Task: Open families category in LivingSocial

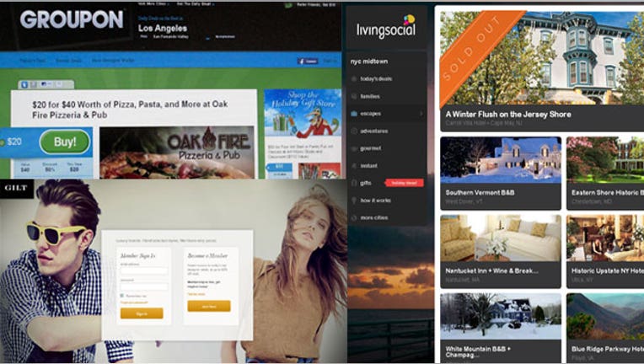Action: [370, 96]
